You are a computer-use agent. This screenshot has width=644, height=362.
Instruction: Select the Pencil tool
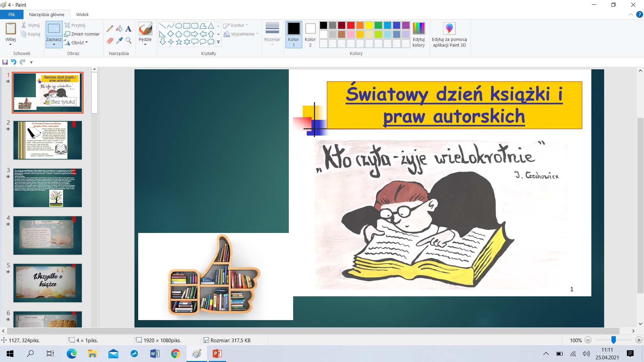coord(110,29)
